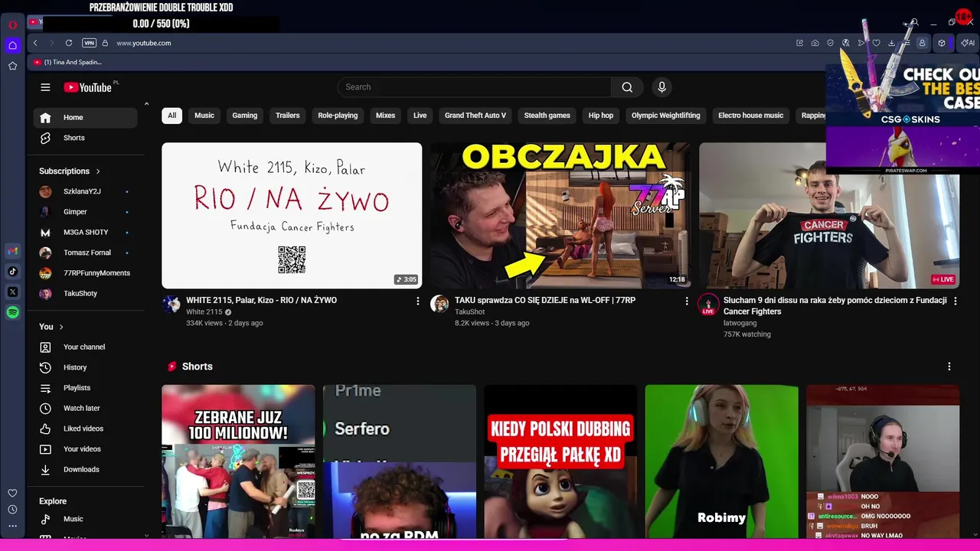Open the downloads toolbar icon
The width and height of the screenshot is (980, 551).
pyautogui.click(x=891, y=43)
